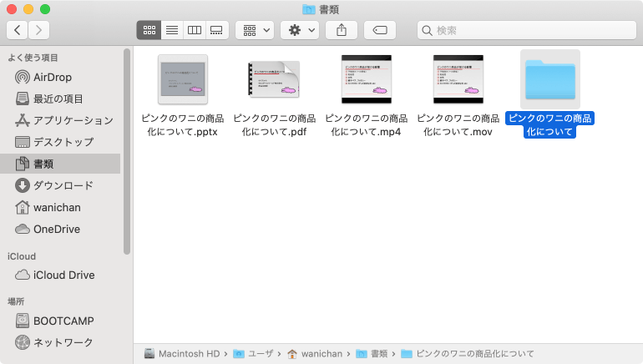Screen dimensions: 643x364
Task: Click the 場所 sidebar section heading
Action: pos(16,301)
